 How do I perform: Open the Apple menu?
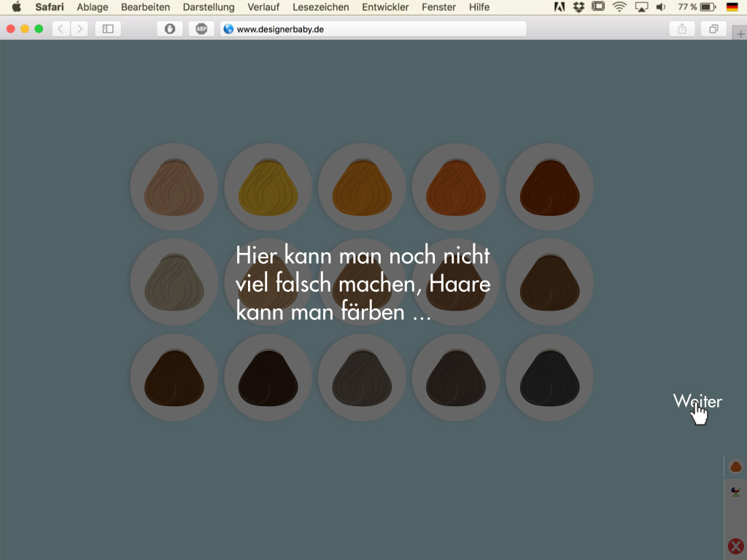click(x=17, y=7)
